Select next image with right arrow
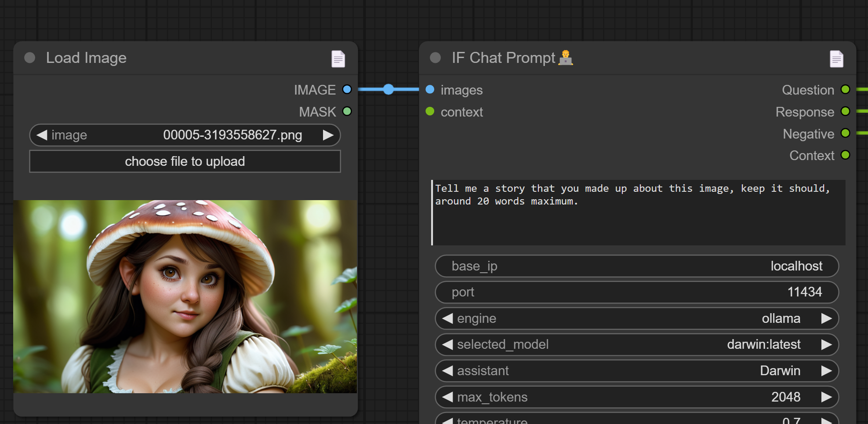The image size is (868, 424). coord(328,135)
